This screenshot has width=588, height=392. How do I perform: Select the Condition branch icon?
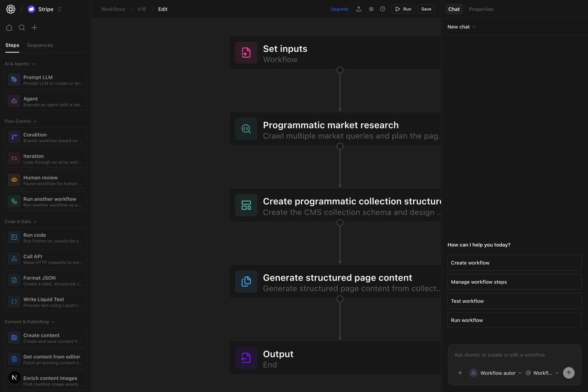[x=14, y=137]
